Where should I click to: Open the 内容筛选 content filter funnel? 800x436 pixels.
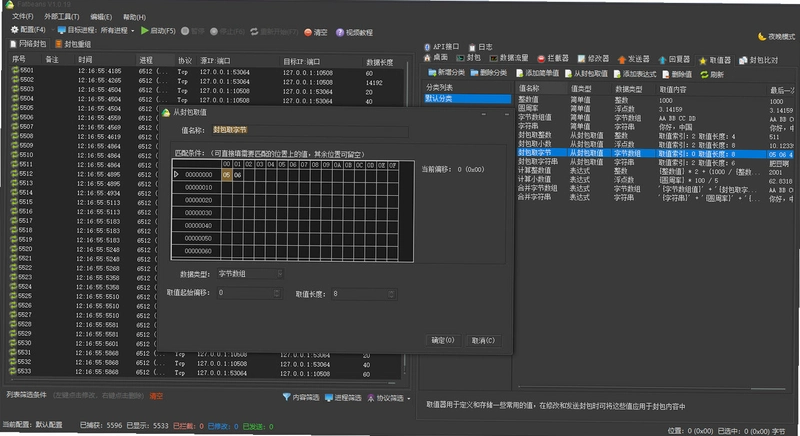286,397
